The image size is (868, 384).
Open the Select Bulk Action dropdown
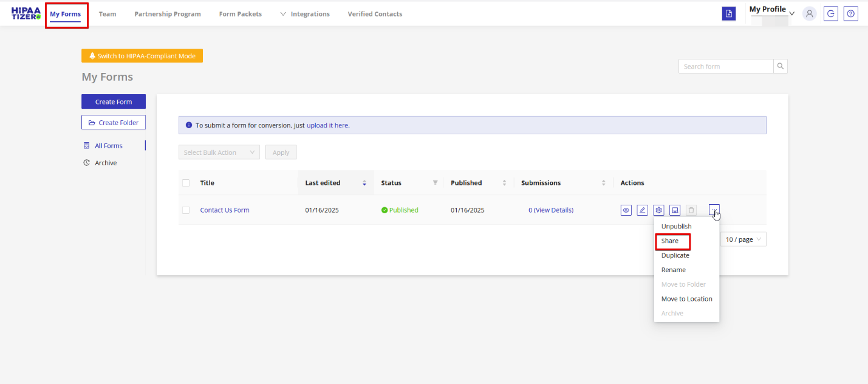click(x=219, y=153)
